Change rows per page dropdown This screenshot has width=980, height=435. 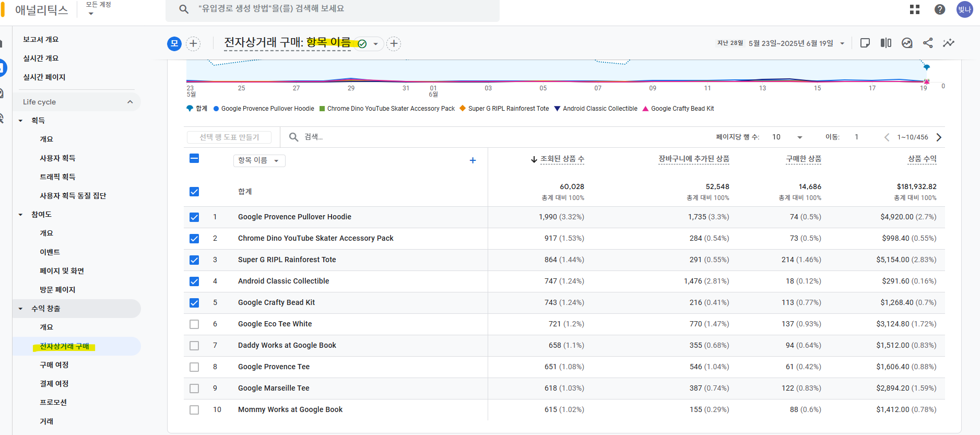click(x=787, y=137)
